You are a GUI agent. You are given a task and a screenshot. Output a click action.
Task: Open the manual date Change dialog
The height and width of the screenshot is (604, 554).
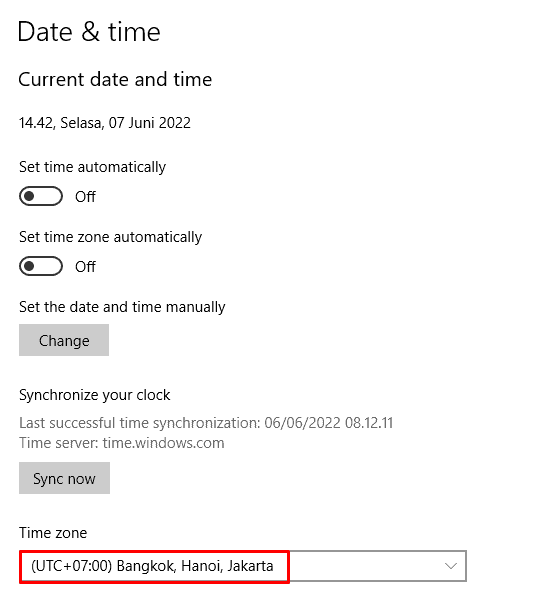(x=64, y=340)
